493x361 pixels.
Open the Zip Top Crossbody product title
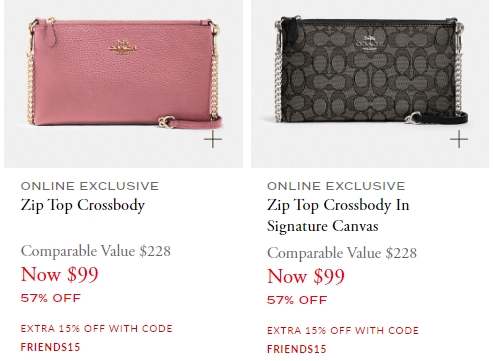click(83, 205)
